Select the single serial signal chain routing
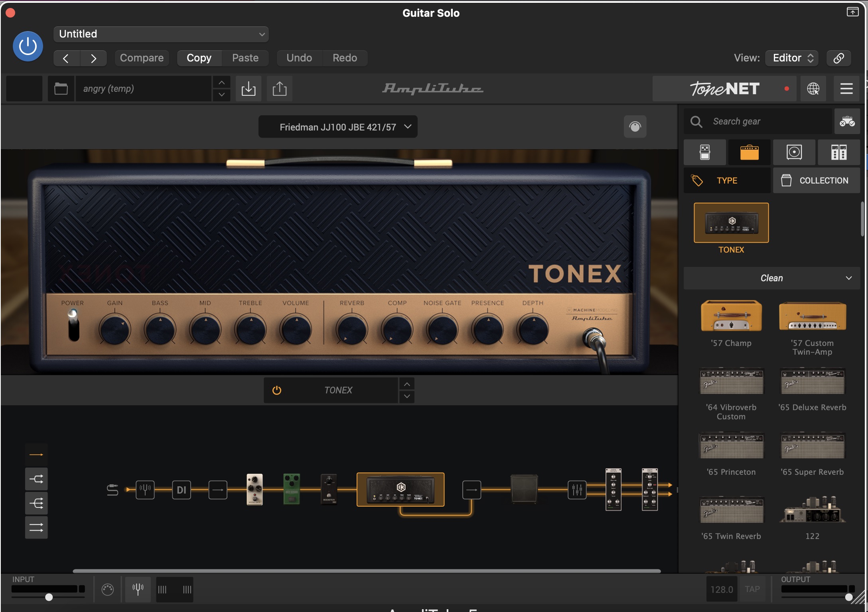This screenshot has width=868, height=612. coord(36,454)
